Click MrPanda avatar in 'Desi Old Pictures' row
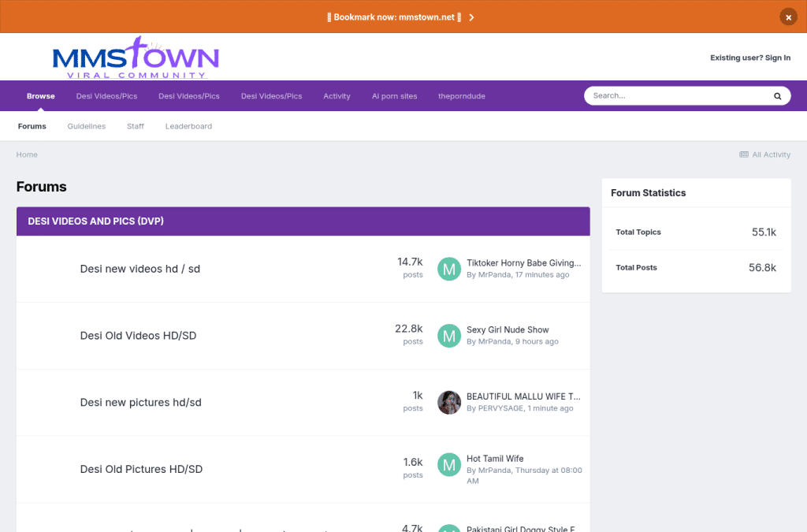The image size is (807, 532). click(448, 464)
